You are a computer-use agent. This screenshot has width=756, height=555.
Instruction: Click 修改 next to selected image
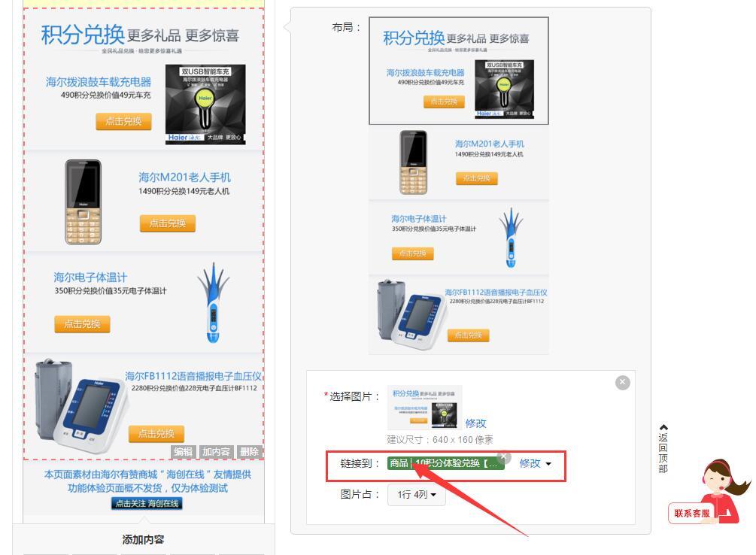[x=476, y=423]
